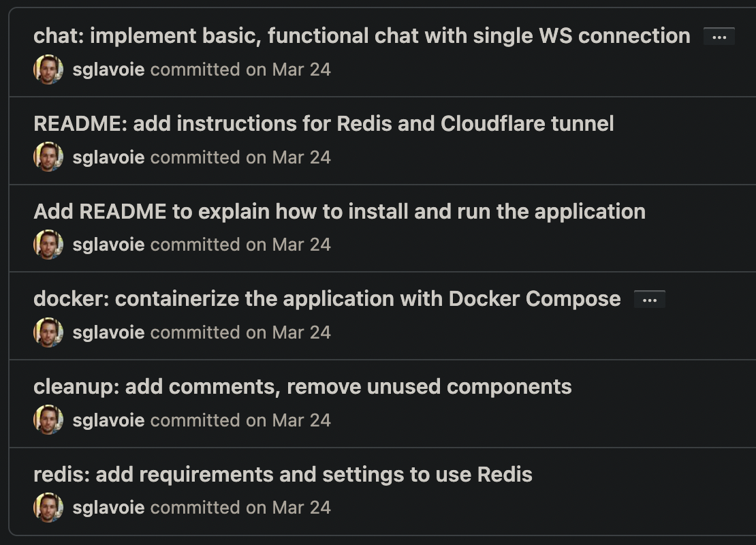The image size is (756, 545).
Task: Expand the docker commit description with the ellipsis
Action: tap(648, 298)
